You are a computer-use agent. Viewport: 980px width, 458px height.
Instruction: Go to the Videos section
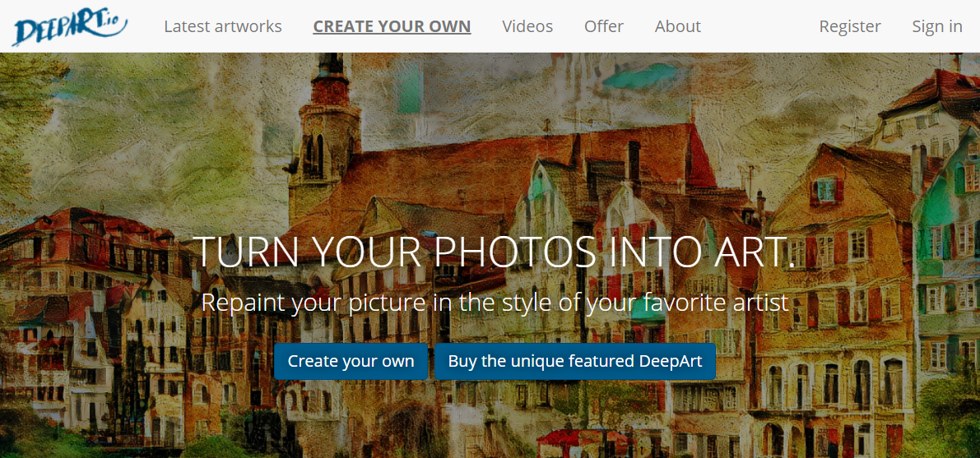(527, 26)
